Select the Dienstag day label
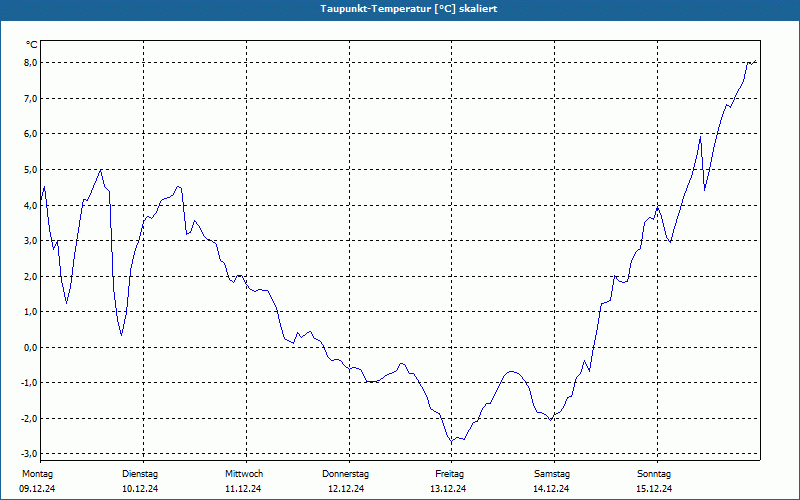 click(x=140, y=474)
